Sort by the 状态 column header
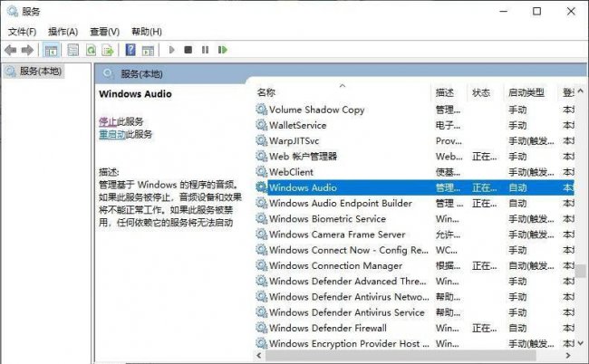The width and height of the screenshot is (589, 364). coord(481,92)
